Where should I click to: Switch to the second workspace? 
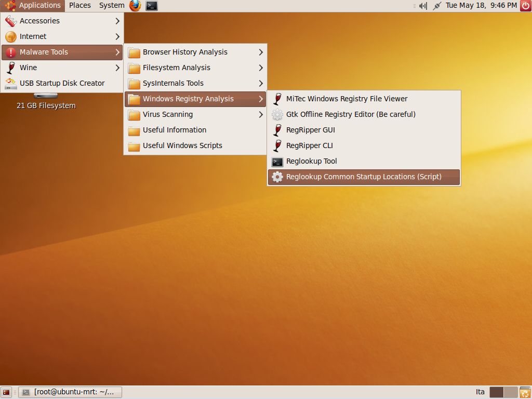[511, 392]
